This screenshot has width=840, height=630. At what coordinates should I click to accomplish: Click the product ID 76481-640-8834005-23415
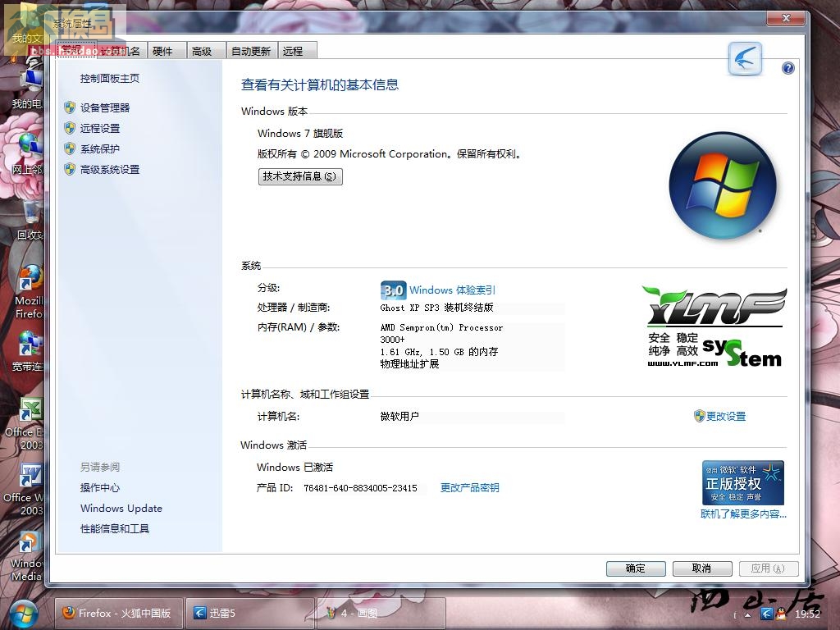[361, 488]
